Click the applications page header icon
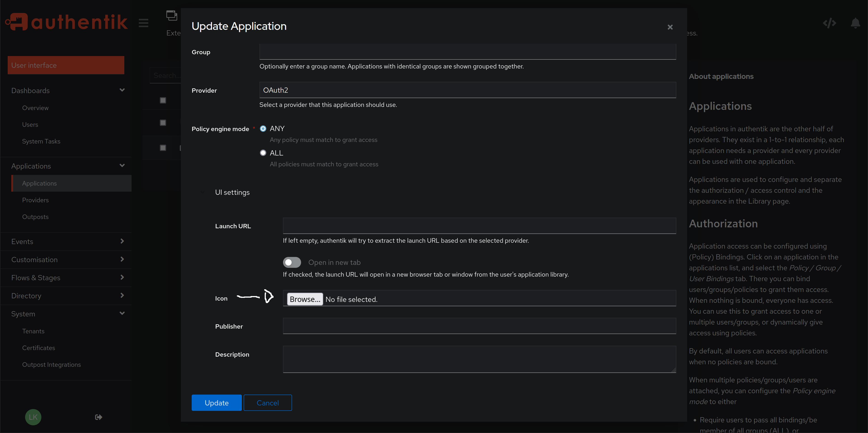The height and width of the screenshot is (433, 868). pos(172,15)
